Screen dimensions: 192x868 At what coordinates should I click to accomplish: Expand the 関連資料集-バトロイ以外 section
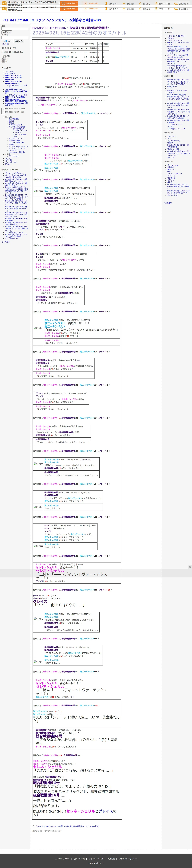coord(3,113)
